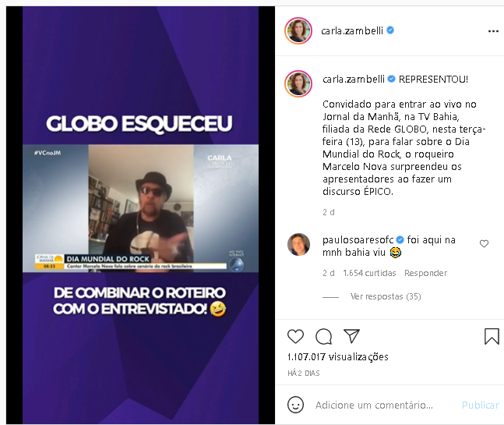Open the carla.zambelli username link in header
This screenshot has height=425, width=504.
pos(352,30)
